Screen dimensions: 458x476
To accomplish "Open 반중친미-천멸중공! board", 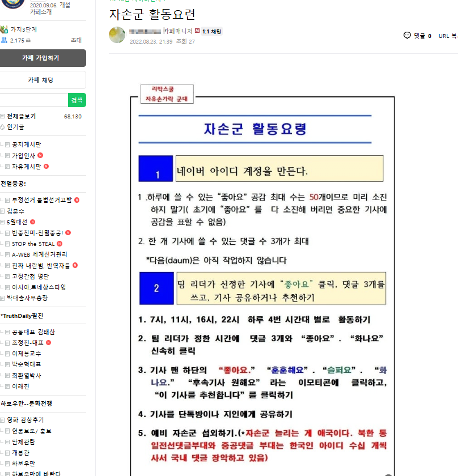I will [37, 233].
